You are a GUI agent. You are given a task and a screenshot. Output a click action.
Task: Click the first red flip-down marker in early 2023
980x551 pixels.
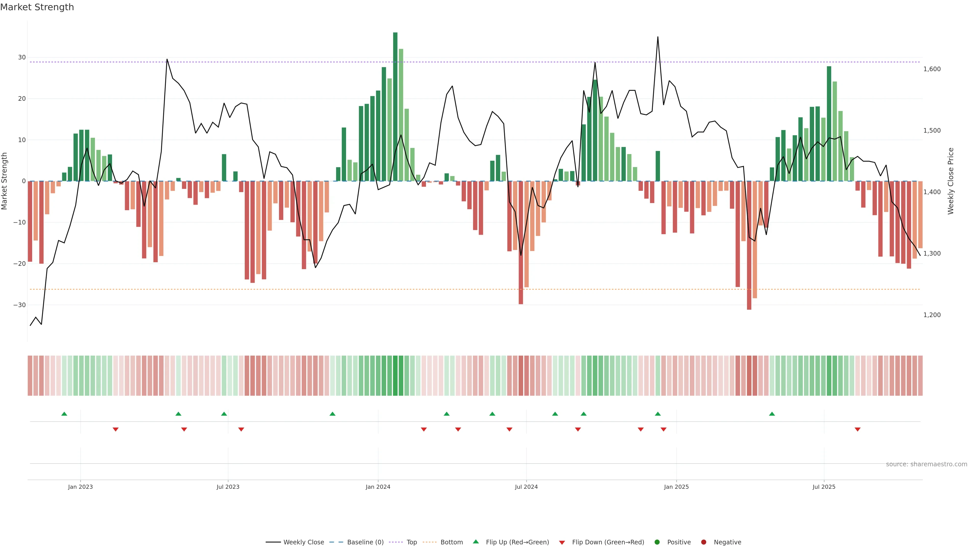116,429
